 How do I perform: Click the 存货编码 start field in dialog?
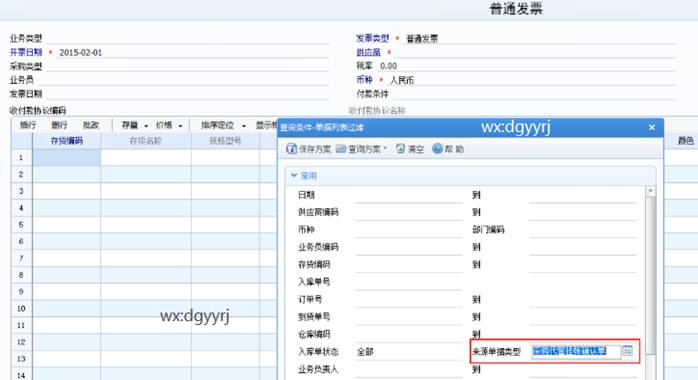pos(409,264)
